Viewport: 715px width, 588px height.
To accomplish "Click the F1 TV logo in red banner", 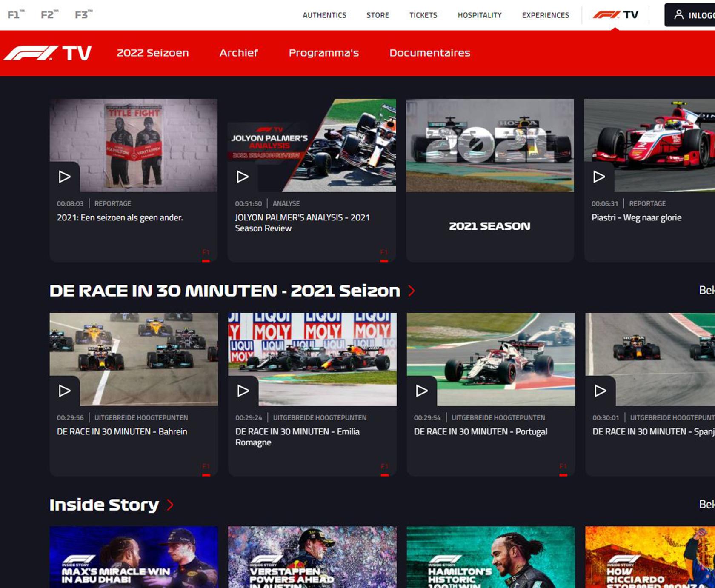I will click(48, 53).
